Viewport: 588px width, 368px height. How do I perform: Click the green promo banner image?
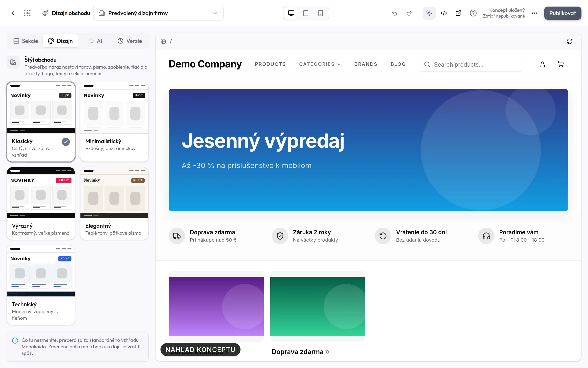(x=317, y=306)
